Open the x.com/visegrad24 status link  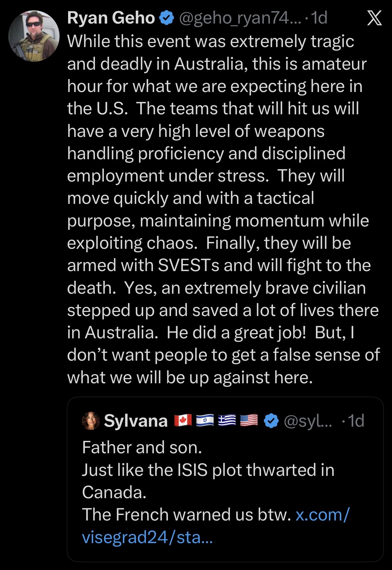(215, 526)
